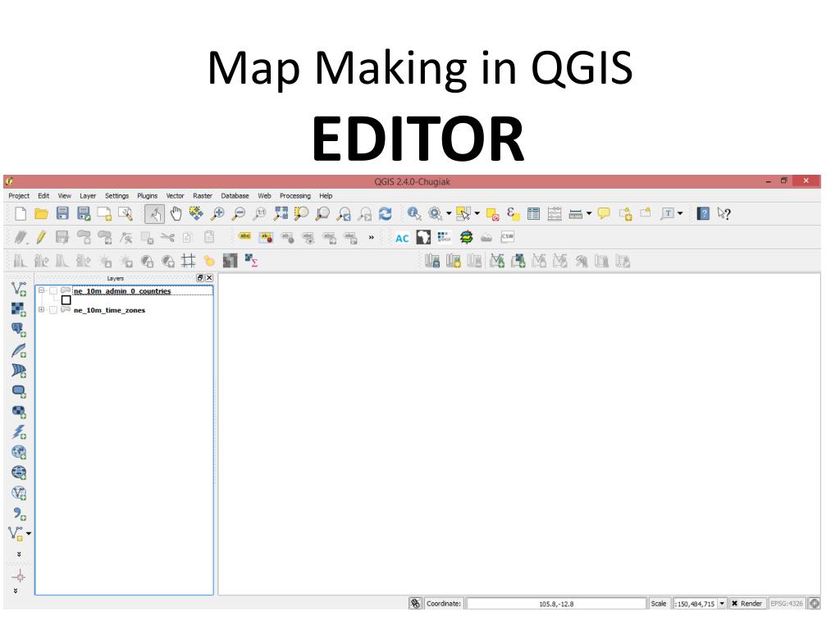Viewport: 840px width, 630px height.
Task: Open the Vector menu
Action: click(x=175, y=196)
